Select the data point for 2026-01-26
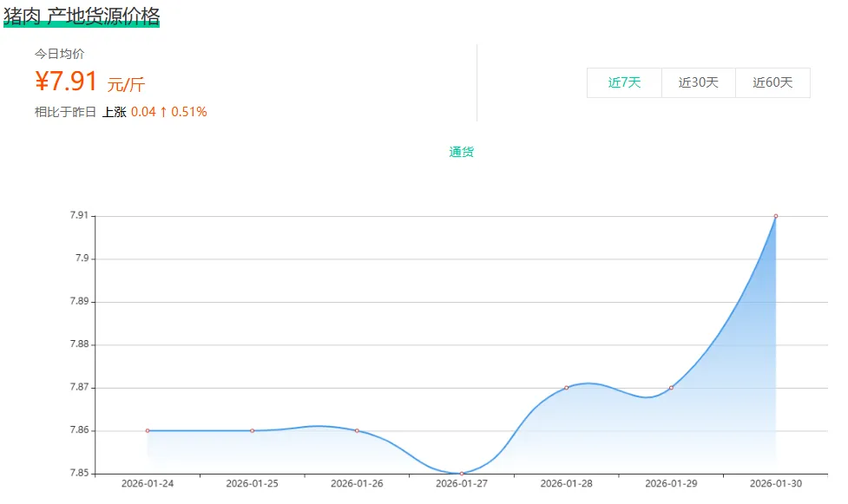 357,430
